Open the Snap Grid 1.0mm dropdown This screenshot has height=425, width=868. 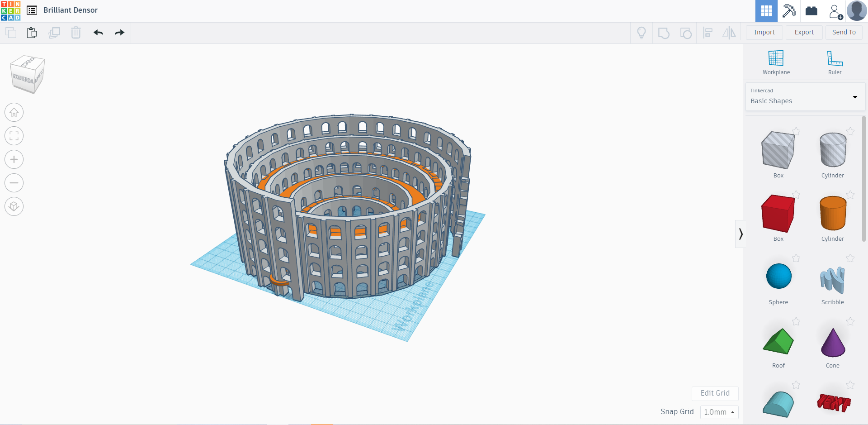click(719, 412)
